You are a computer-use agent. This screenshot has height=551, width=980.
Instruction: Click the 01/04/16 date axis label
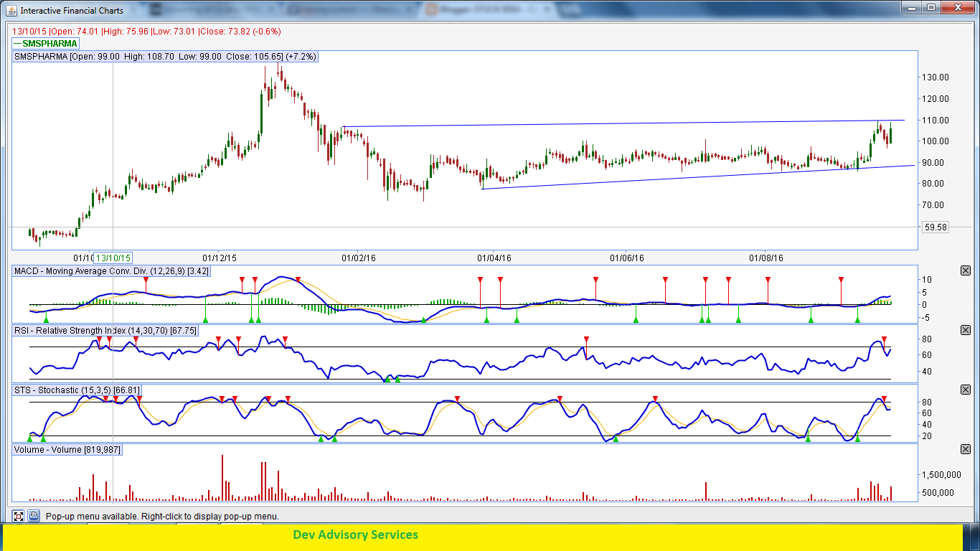494,257
